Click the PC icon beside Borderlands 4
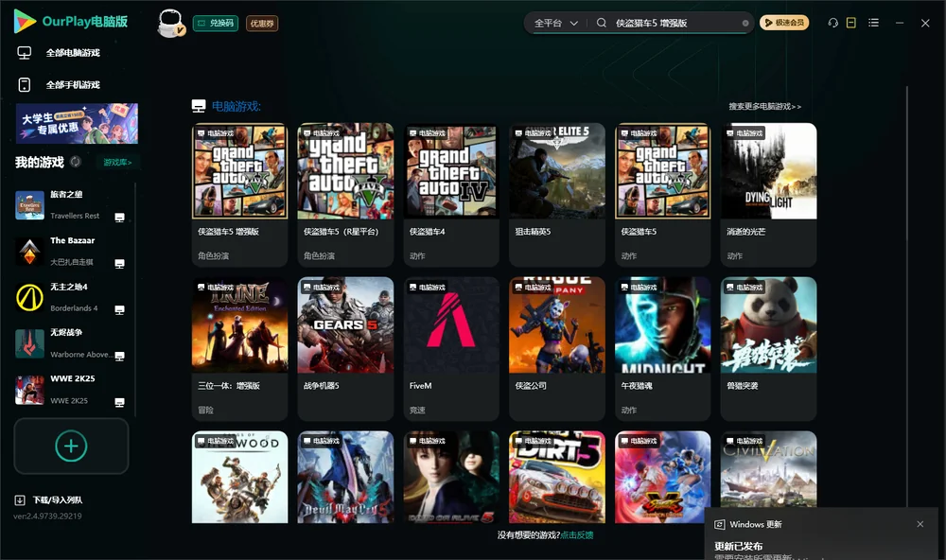 (119, 310)
